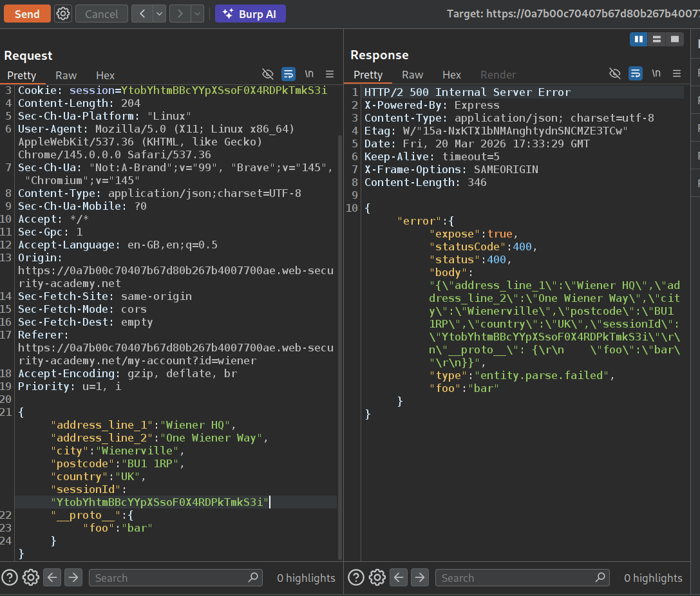Open Request search settings gear icon
The image size is (700, 596).
30,577
